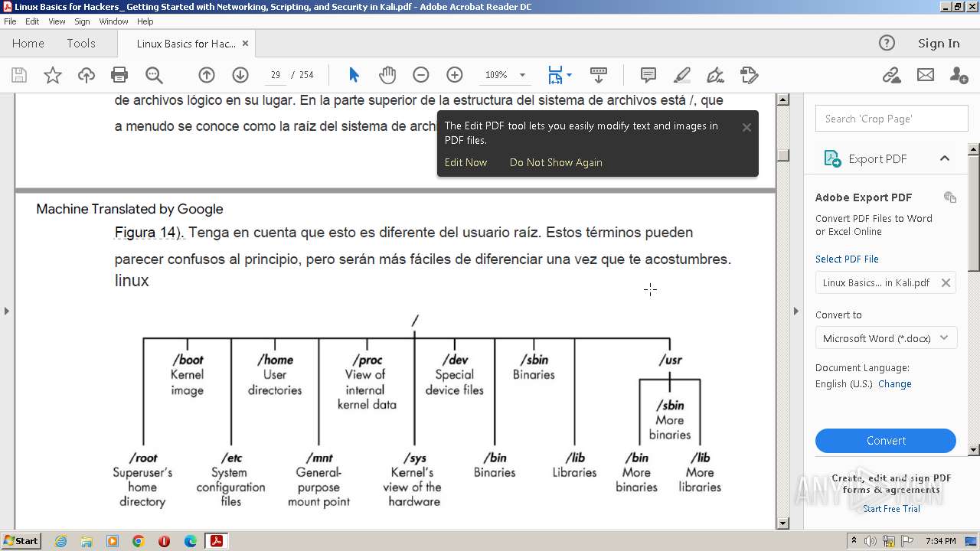Open the Help question mark icon
This screenshot has width=980, height=551.
(887, 44)
